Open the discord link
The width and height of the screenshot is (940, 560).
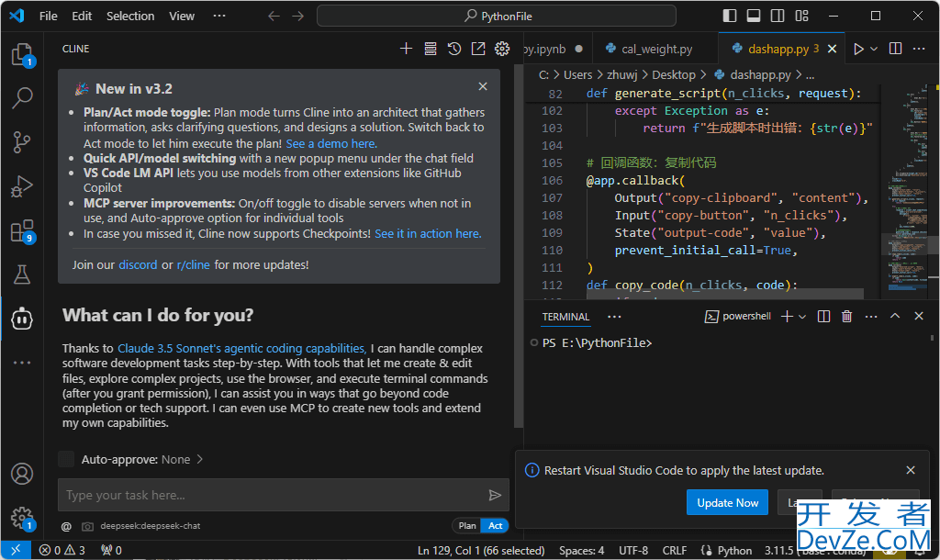[138, 264]
